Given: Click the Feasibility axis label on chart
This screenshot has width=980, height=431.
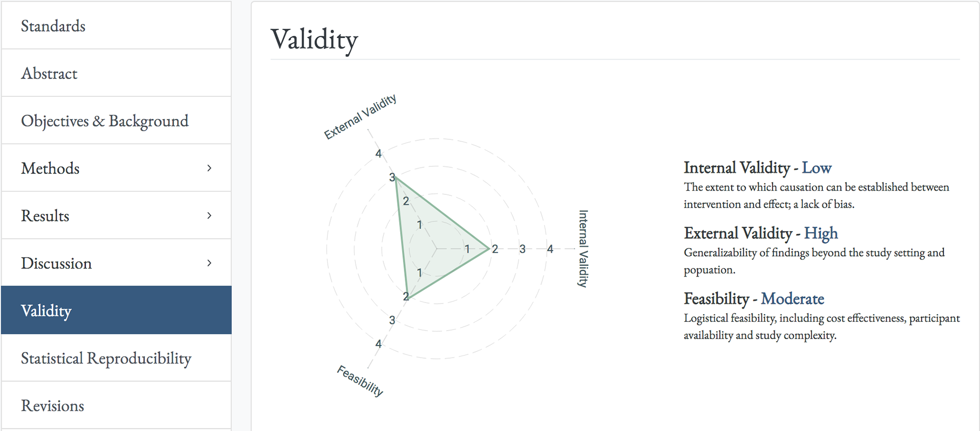Looking at the screenshot, I should pyautogui.click(x=360, y=381).
